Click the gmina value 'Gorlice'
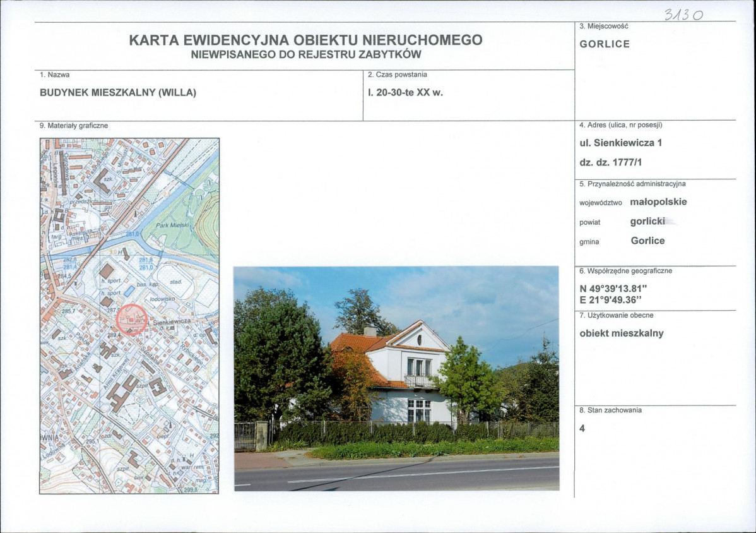Viewport: 756px width, 533px height. coord(647,241)
